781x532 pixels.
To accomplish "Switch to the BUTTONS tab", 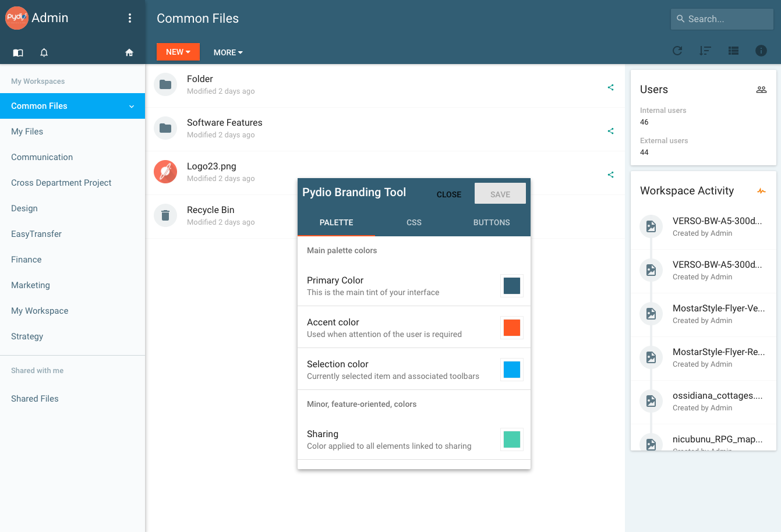I will click(x=492, y=222).
